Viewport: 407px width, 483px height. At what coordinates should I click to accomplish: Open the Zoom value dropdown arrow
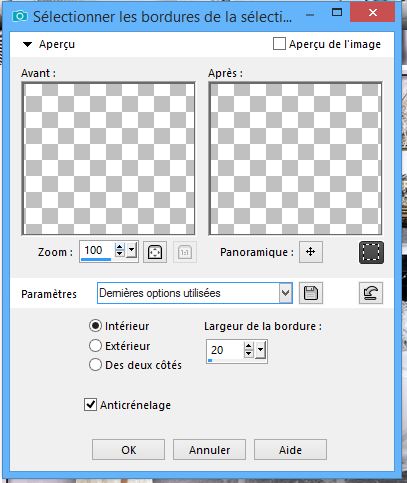132,250
